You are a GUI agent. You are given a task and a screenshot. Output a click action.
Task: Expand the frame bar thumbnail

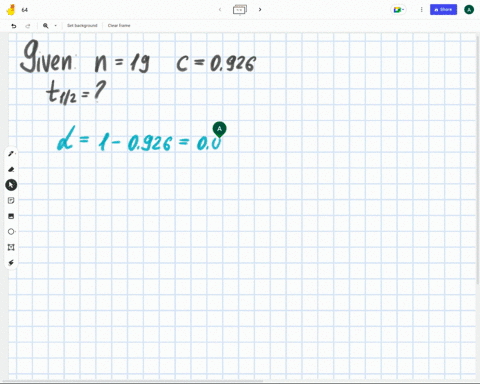240,10
